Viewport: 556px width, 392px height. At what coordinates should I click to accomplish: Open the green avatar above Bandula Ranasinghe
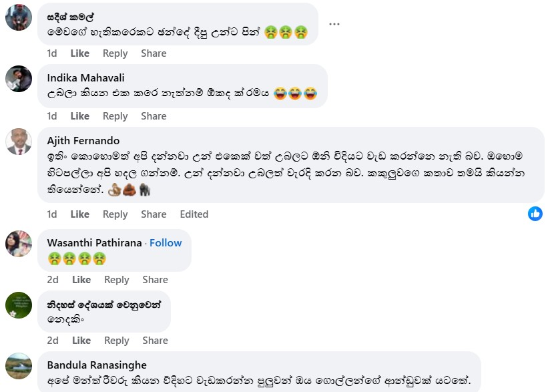[x=19, y=305]
